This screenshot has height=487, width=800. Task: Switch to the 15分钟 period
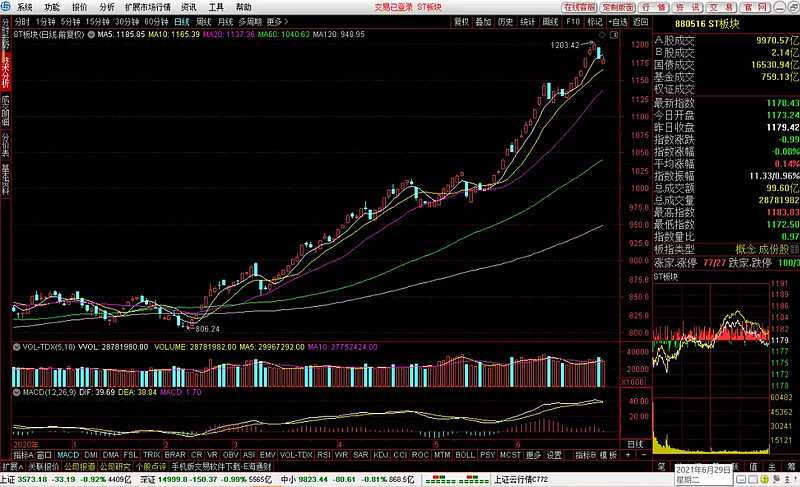tap(97, 22)
